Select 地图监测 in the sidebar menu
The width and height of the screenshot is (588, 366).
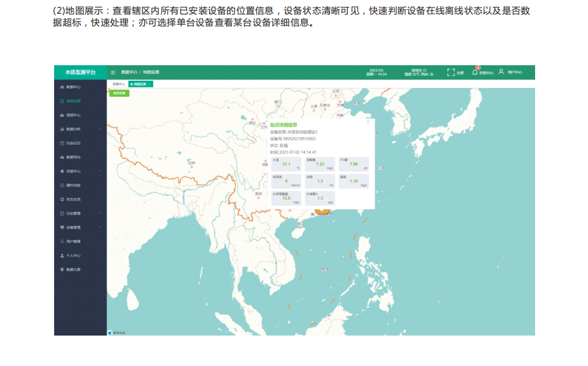(73, 101)
